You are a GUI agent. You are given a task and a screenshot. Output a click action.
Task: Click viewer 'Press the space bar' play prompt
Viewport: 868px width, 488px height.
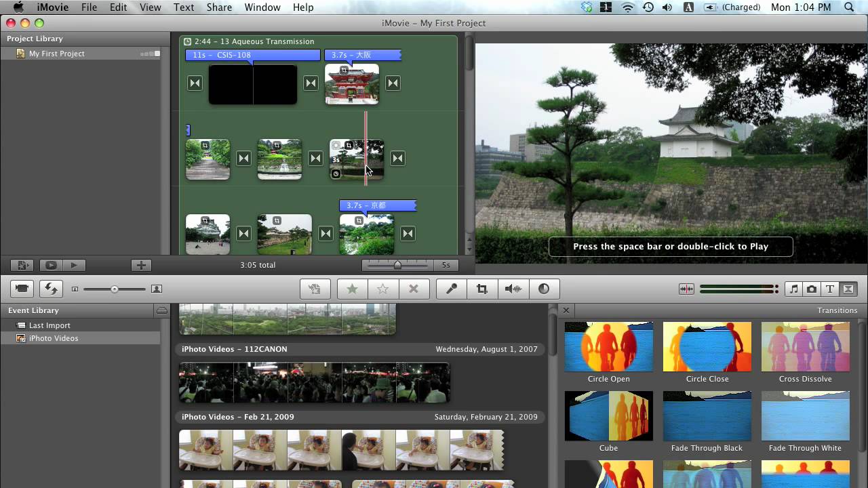(x=671, y=247)
